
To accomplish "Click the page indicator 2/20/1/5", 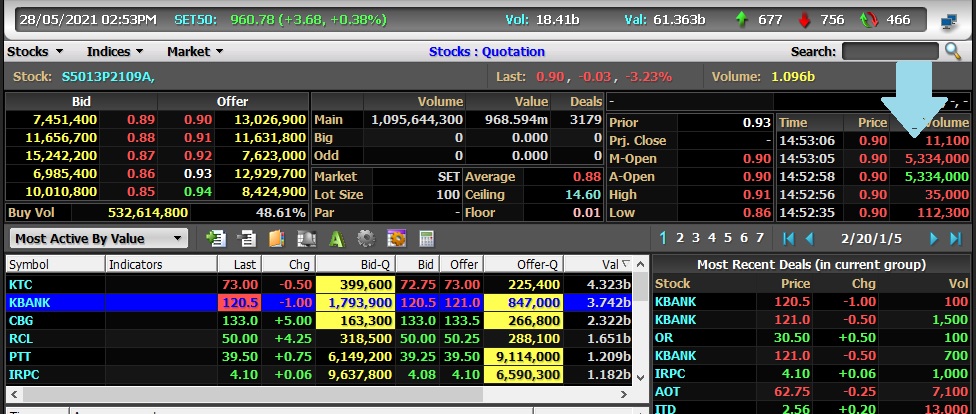I will coord(871,238).
